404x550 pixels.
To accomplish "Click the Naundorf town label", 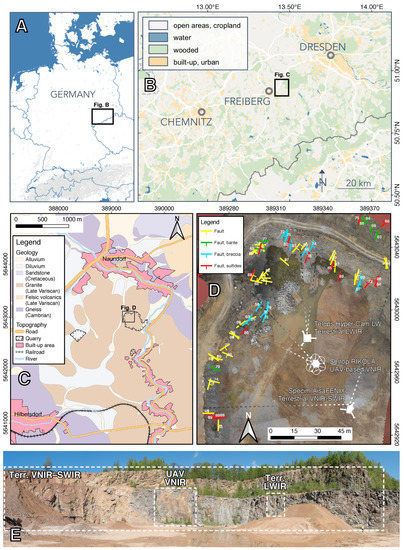I will tap(112, 259).
